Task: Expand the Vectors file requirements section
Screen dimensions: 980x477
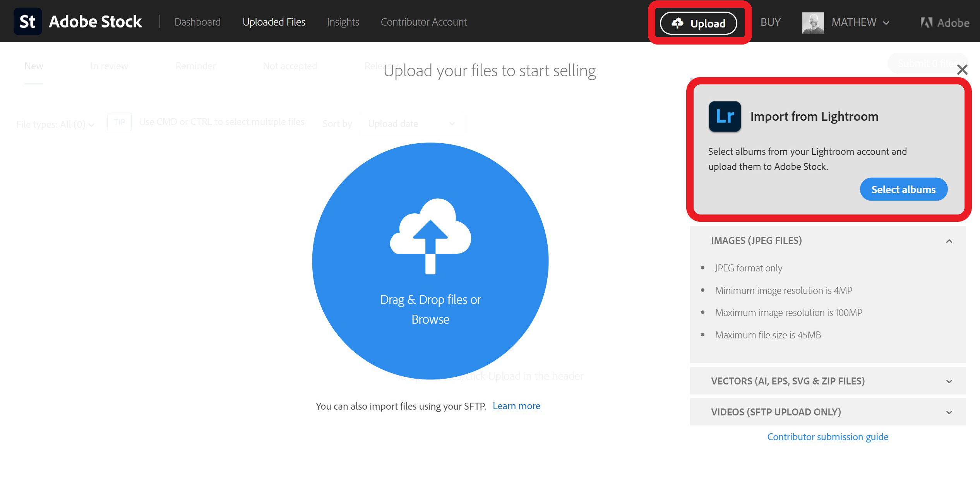Action: 949,381
